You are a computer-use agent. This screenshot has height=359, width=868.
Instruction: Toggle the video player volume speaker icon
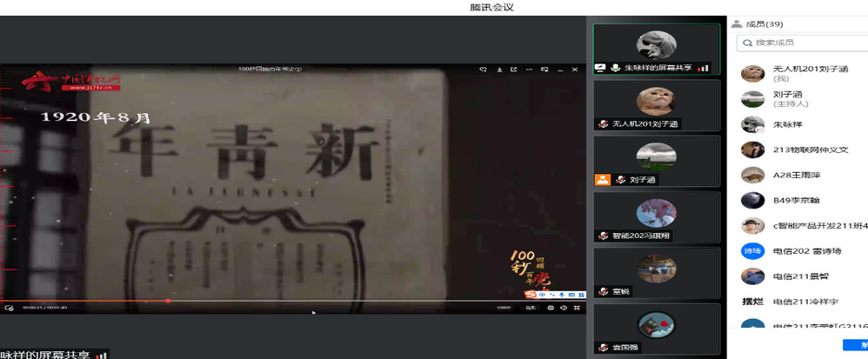[564, 308]
